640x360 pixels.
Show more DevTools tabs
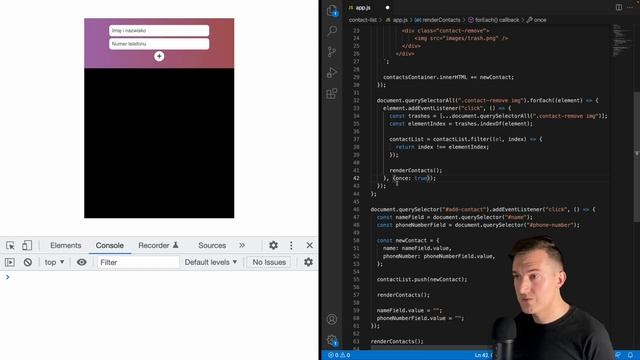coord(242,245)
